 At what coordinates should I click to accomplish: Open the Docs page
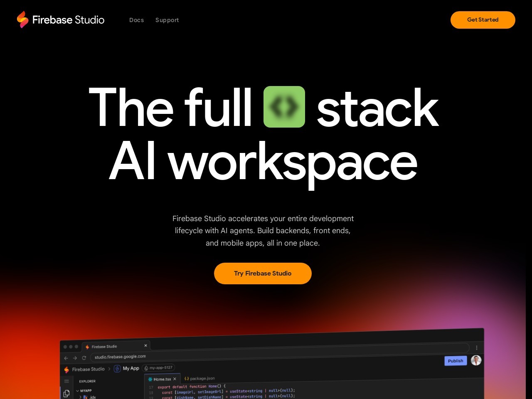coord(136,20)
